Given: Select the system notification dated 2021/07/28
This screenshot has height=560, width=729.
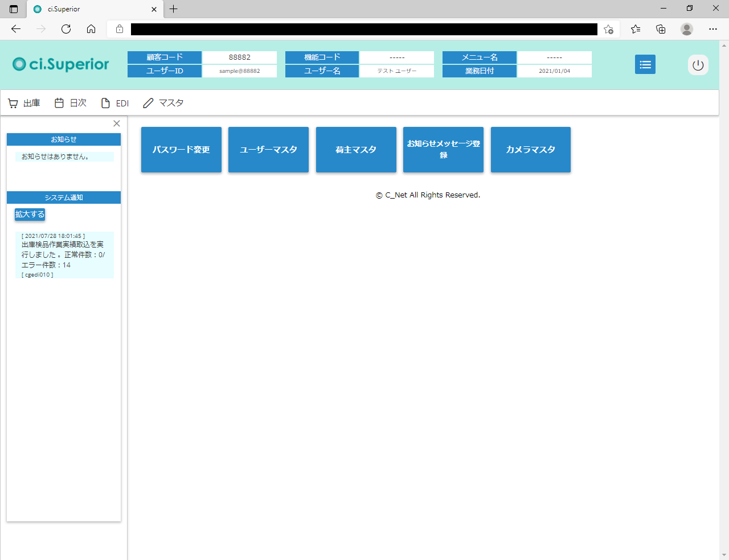Looking at the screenshot, I should point(64,255).
